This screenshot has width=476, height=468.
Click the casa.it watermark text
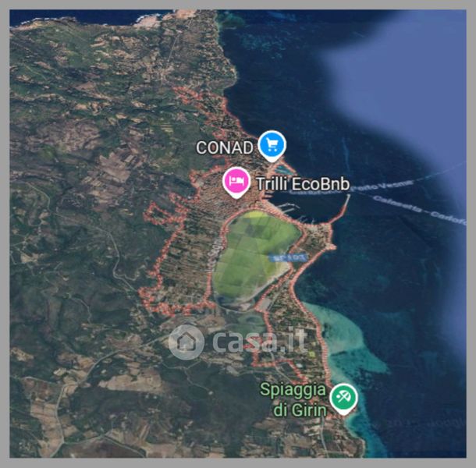tap(259, 340)
